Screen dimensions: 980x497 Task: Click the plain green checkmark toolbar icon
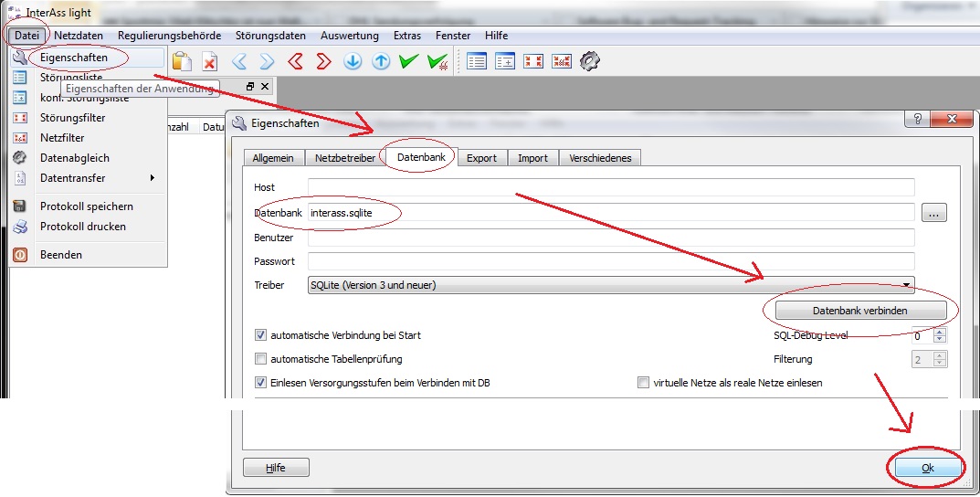pyautogui.click(x=409, y=61)
